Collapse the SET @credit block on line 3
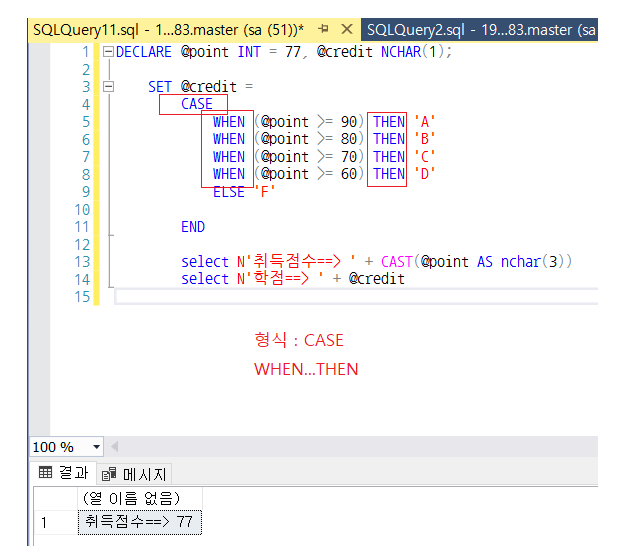 pyautogui.click(x=108, y=87)
